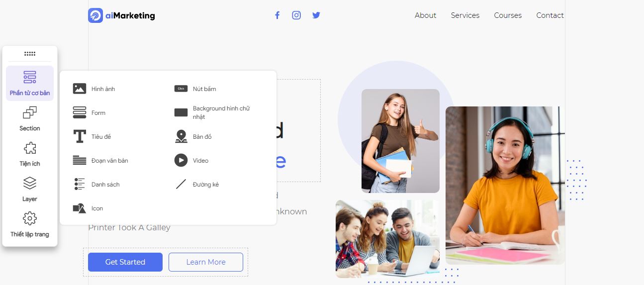Click the Facebook icon in the header
Image resolution: width=644 pixels, height=285 pixels.
(277, 15)
